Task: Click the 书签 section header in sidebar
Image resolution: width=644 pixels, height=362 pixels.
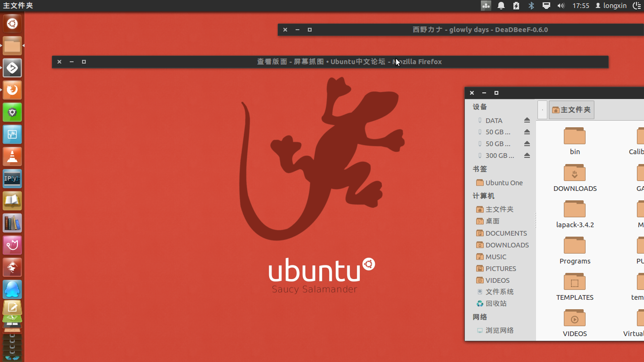Action: (x=480, y=169)
